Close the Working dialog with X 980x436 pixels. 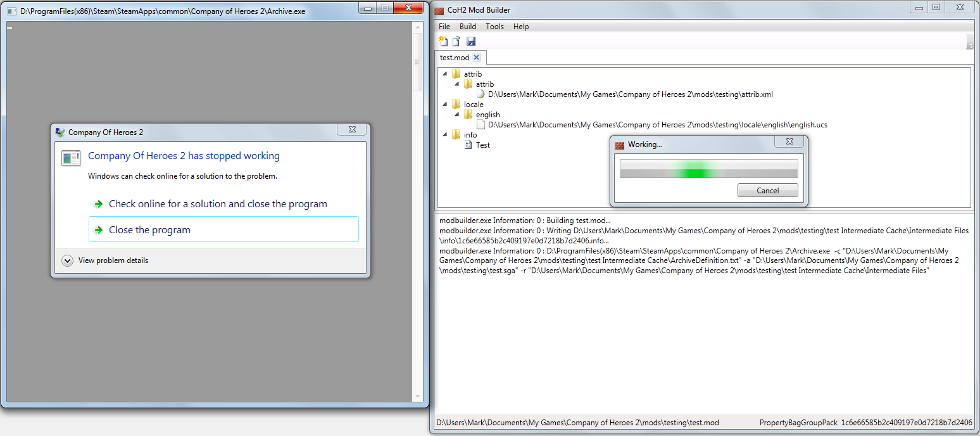tap(789, 143)
